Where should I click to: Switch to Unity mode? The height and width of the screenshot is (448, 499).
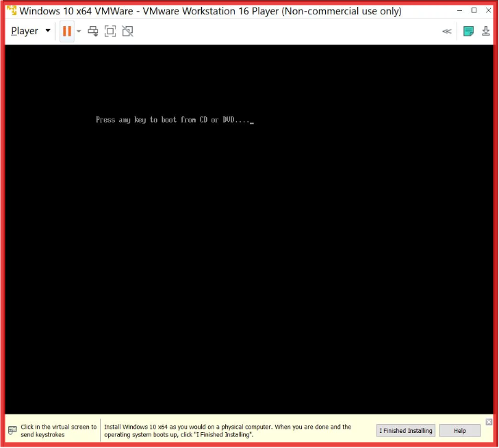click(127, 31)
